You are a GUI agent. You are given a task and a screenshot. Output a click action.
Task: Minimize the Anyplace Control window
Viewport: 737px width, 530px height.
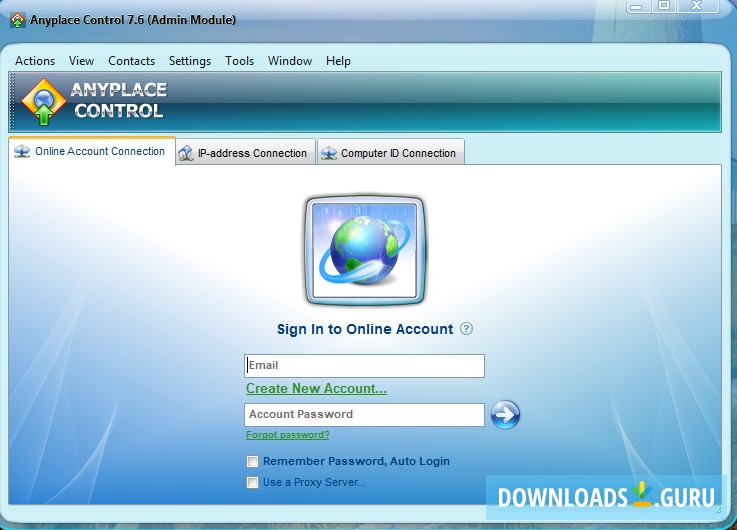637,6
